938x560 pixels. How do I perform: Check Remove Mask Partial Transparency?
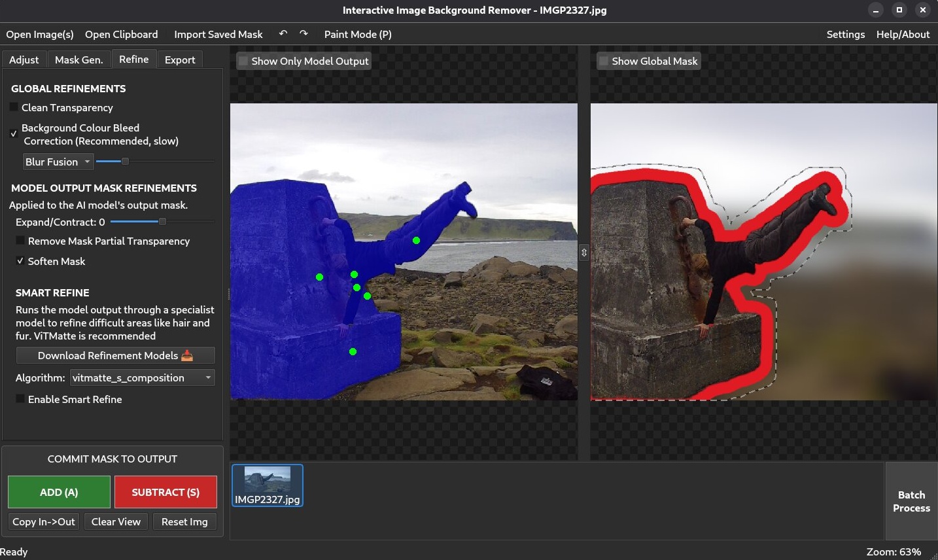(20, 241)
